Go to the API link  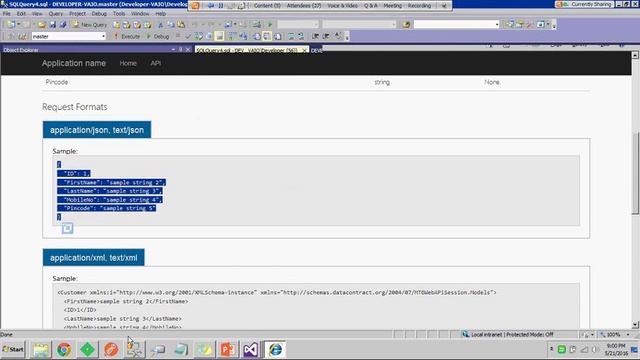click(x=156, y=63)
